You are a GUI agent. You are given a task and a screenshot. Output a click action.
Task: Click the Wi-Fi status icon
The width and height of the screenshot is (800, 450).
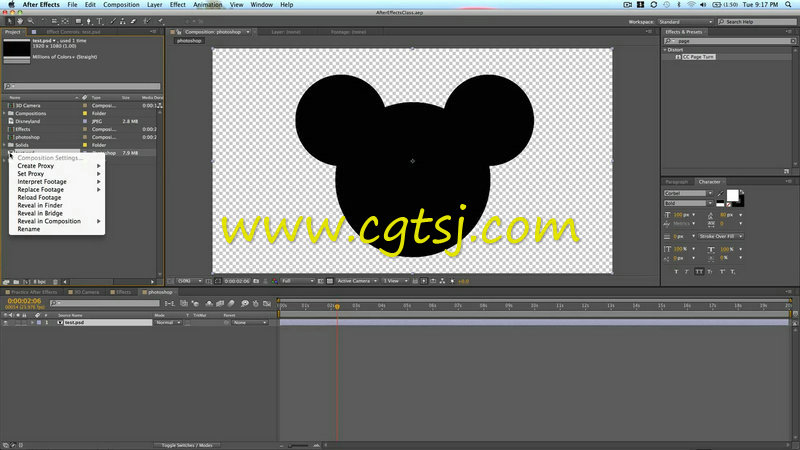[691, 5]
